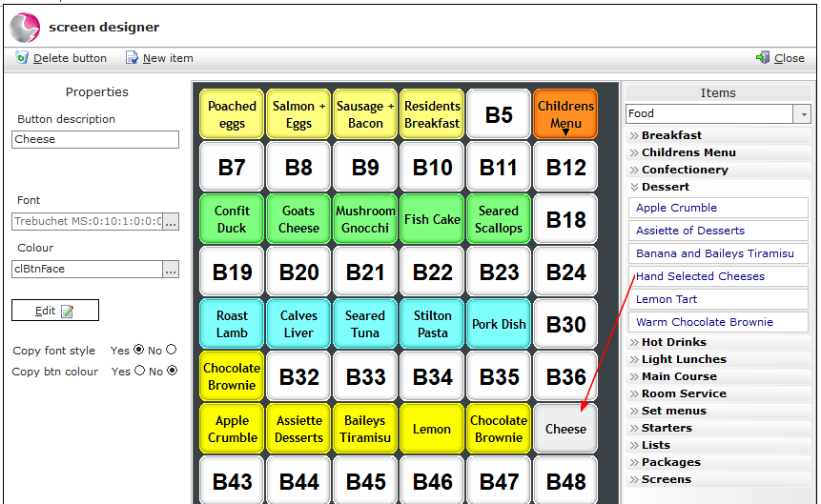Select the Calves Liver button
This screenshot has width=821, height=504.
click(298, 324)
